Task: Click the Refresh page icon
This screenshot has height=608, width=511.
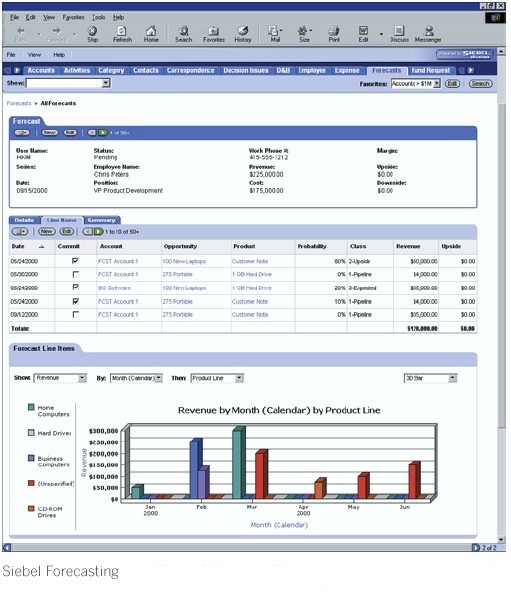Action: [x=122, y=31]
